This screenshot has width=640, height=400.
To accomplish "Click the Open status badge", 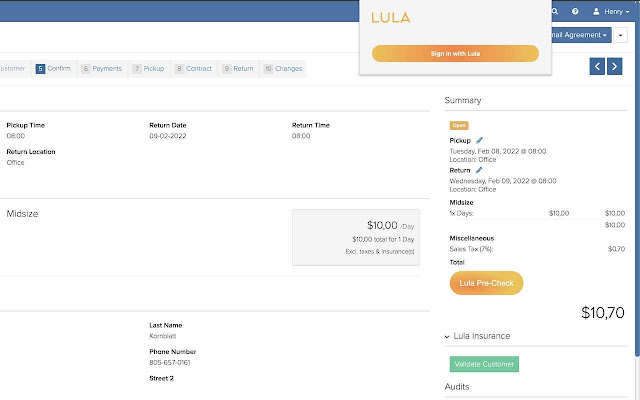I will tap(459, 125).
